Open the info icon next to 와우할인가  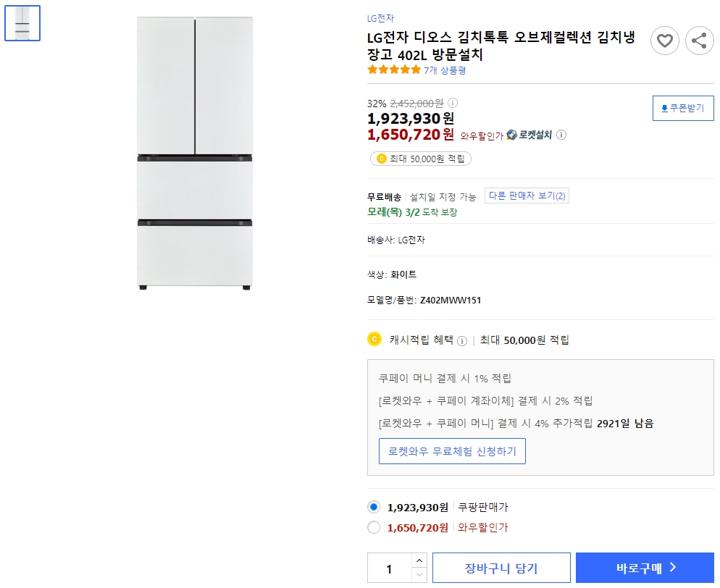[x=561, y=135]
